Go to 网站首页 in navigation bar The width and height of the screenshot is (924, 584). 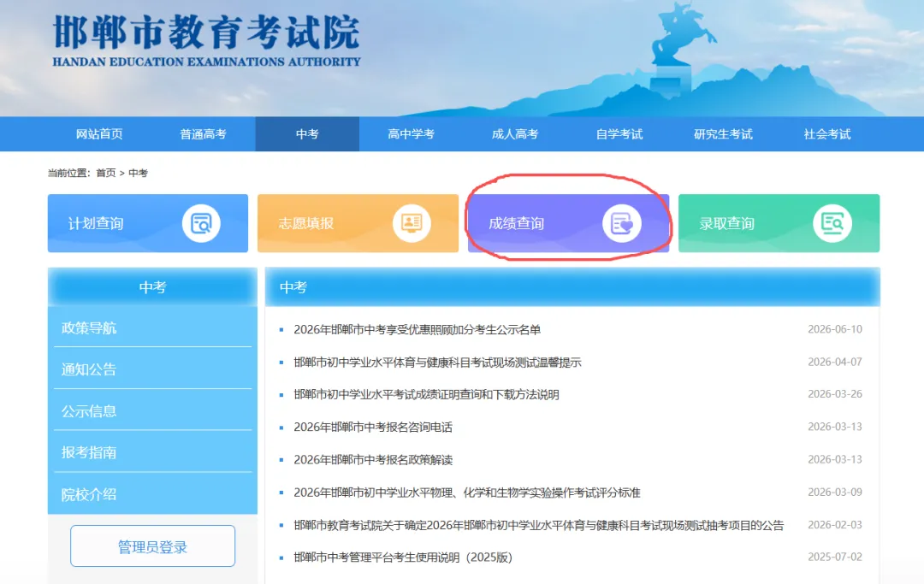point(99,134)
